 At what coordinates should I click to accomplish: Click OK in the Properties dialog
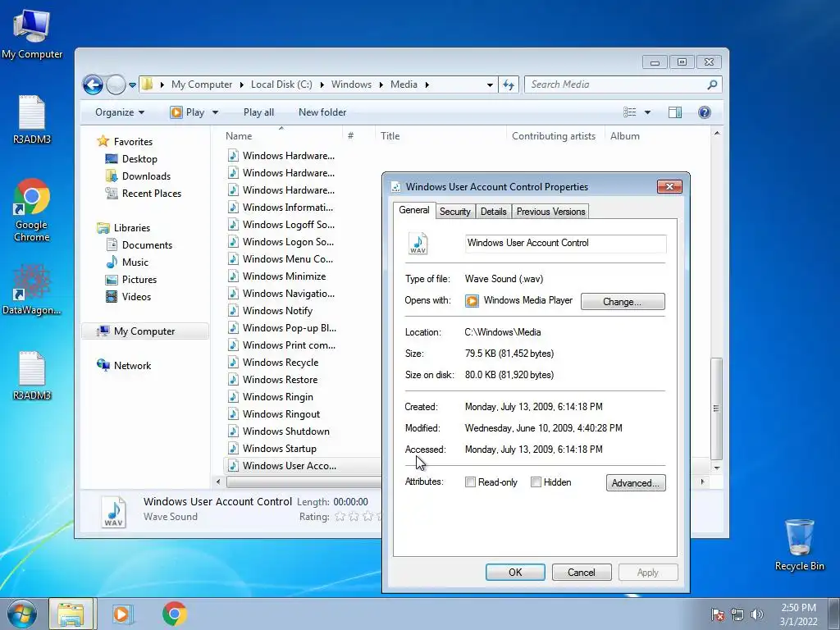point(515,572)
